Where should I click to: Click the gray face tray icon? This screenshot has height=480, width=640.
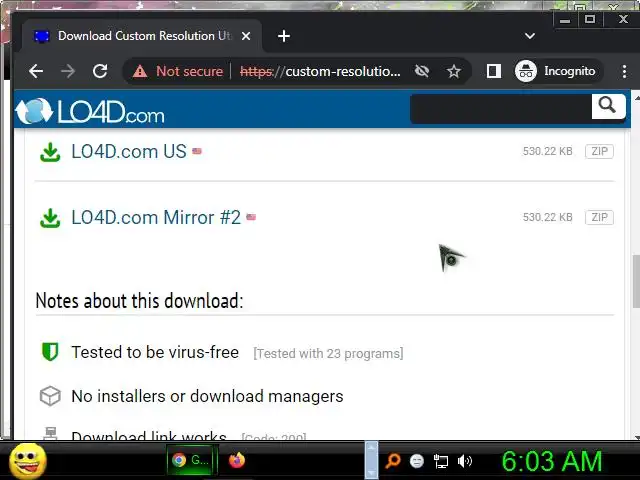coord(417,461)
